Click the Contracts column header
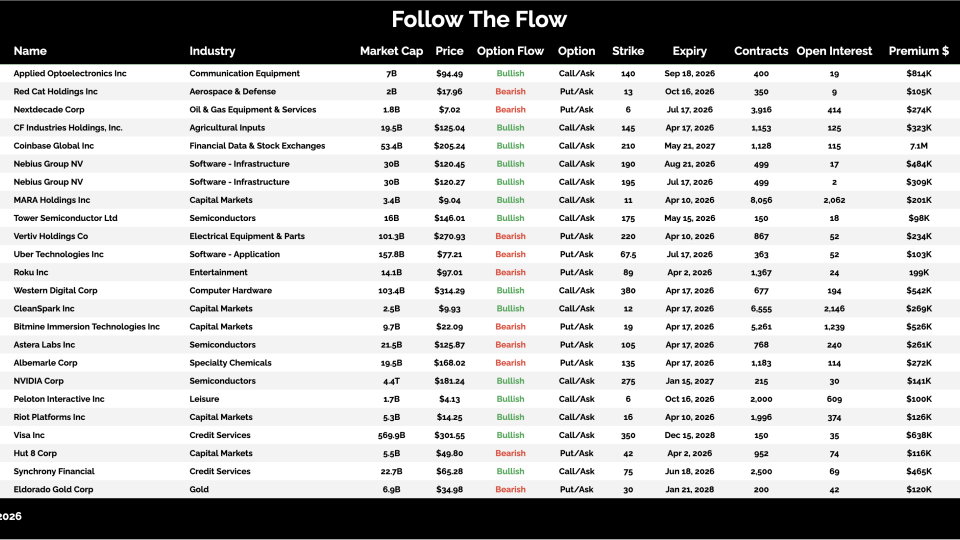Screen dimensions: 960x540 (x=761, y=51)
